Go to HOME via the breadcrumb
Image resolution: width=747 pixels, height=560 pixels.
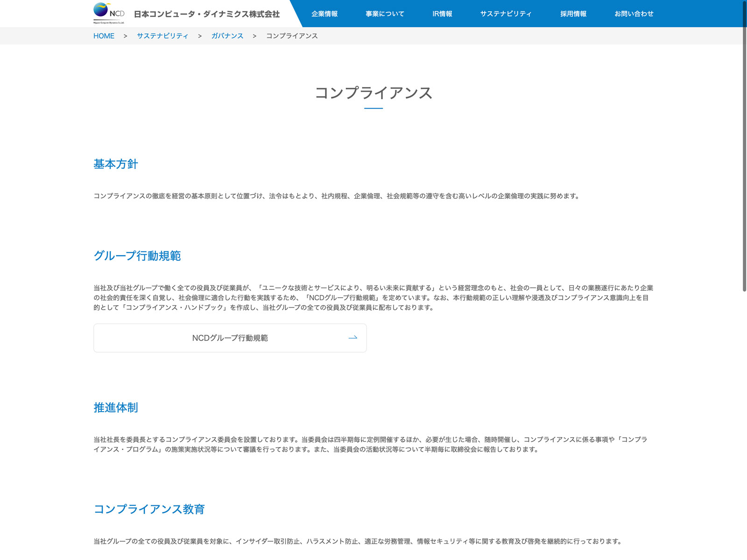pos(104,36)
